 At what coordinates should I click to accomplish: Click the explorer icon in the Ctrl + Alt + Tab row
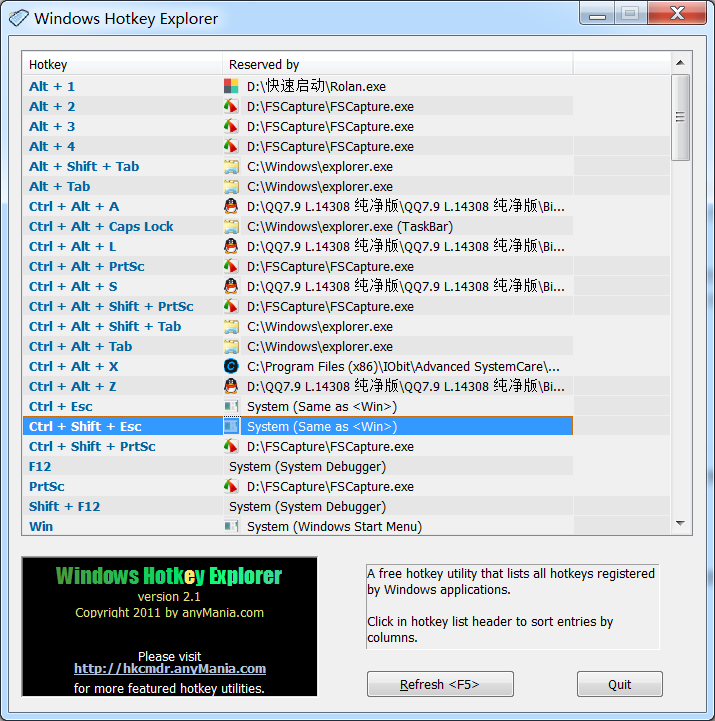coord(231,346)
